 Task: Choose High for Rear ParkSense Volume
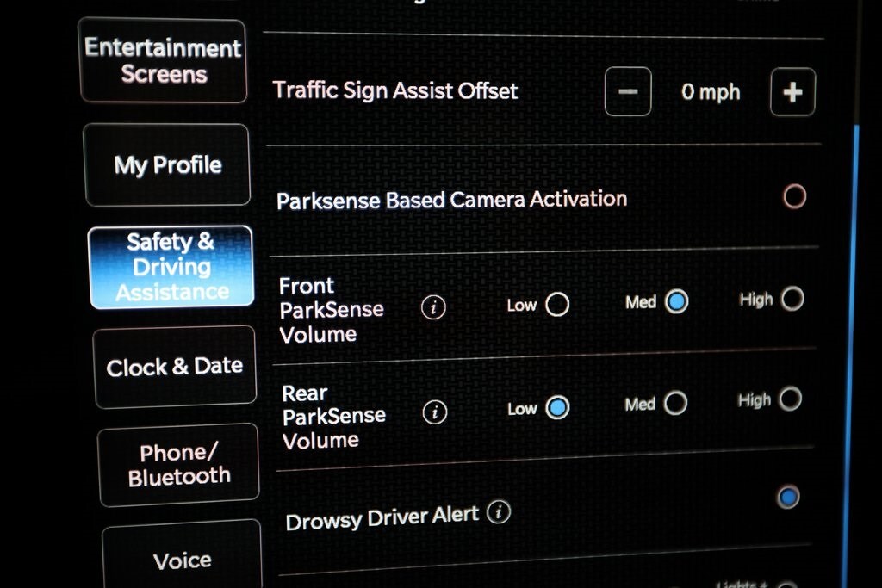point(791,399)
